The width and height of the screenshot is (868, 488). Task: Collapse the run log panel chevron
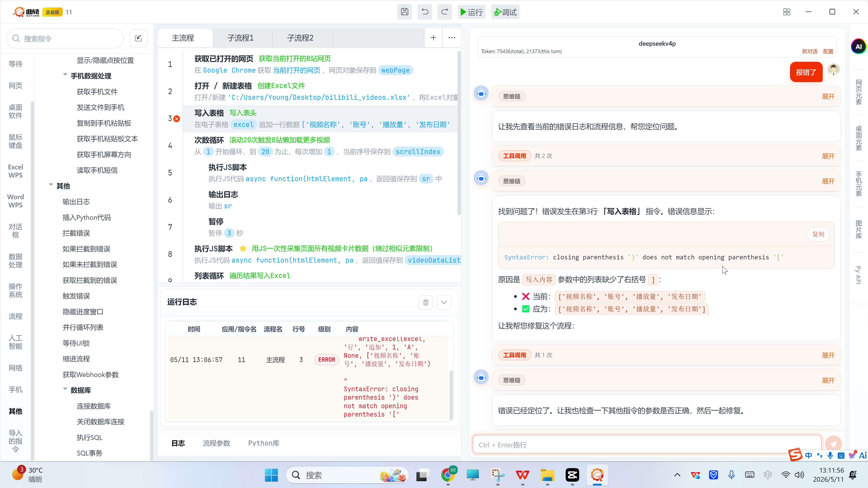(444, 302)
